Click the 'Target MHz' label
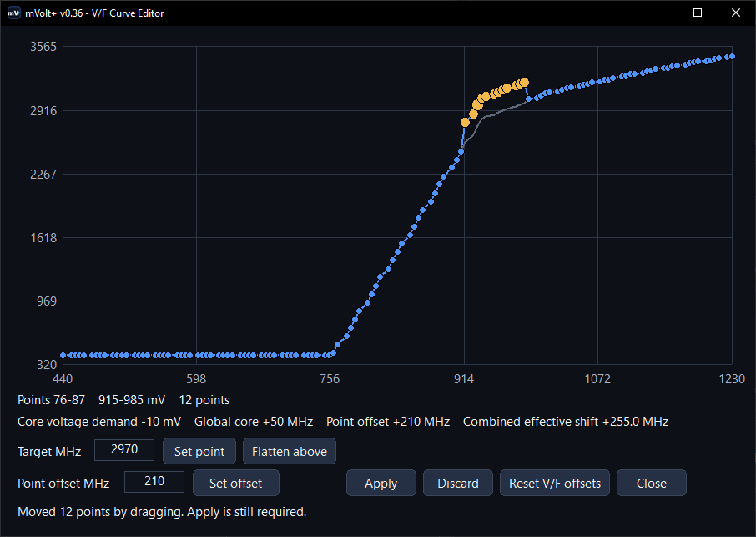The height and width of the screenshot is (537, 756). (49, 452)
